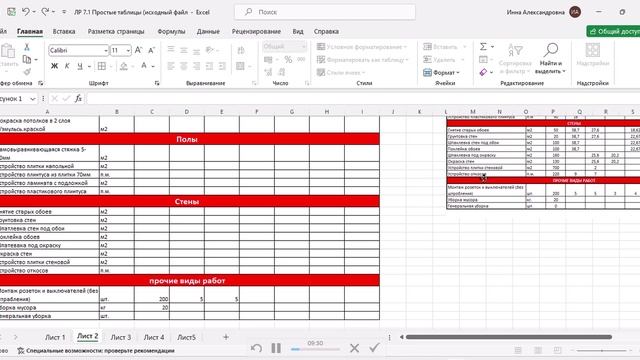Select column C header
640x360 pixels.
pos(152,111)
